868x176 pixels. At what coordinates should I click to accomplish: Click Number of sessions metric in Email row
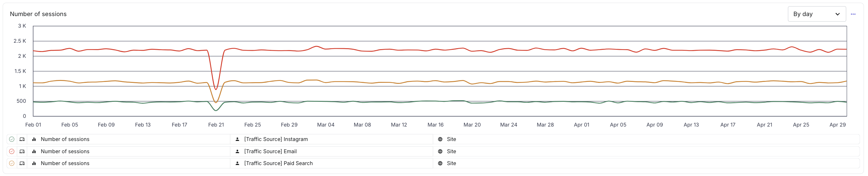click(x=65, y=152)
